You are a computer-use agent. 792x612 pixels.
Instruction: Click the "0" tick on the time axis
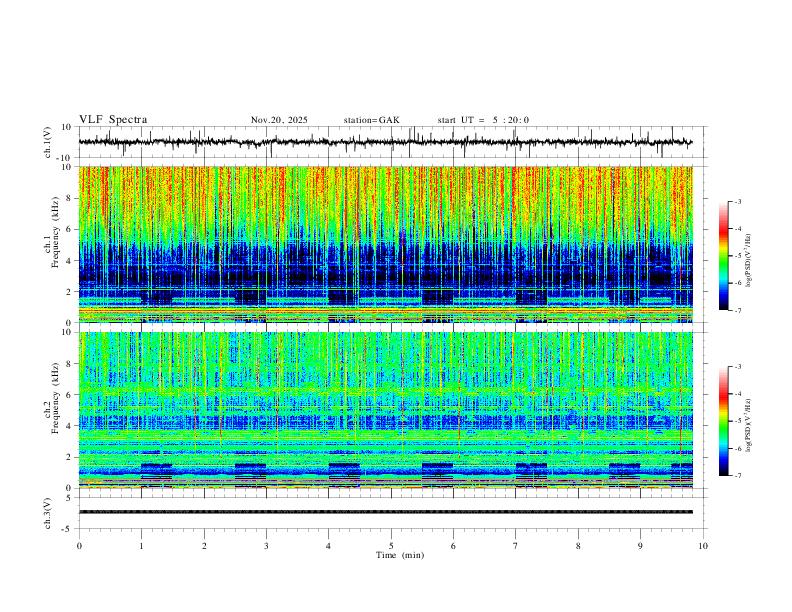(x=79, y=546)
